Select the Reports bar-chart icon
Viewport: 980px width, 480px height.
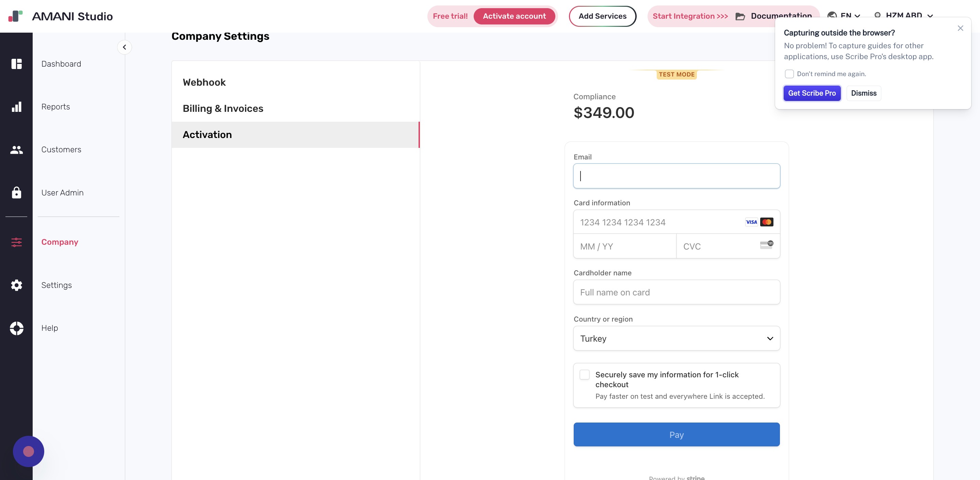click(17, 107)
